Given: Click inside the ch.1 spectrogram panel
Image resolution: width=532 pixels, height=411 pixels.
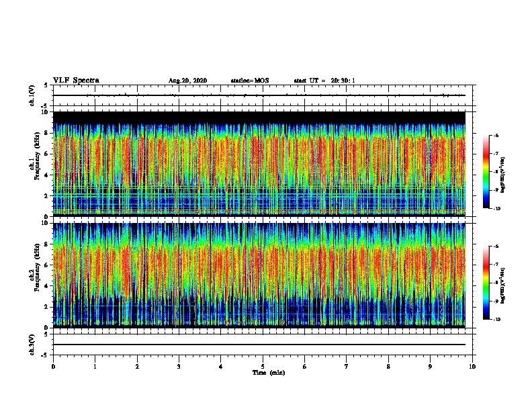Looking at the screenshot, I should [259, 164].
